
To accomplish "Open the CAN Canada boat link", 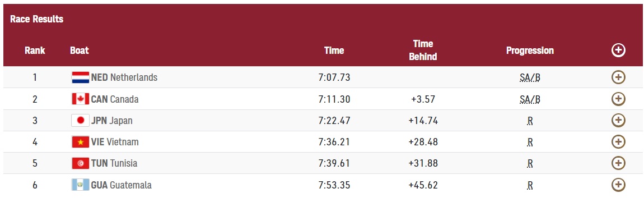I will (x=115, y=99).
